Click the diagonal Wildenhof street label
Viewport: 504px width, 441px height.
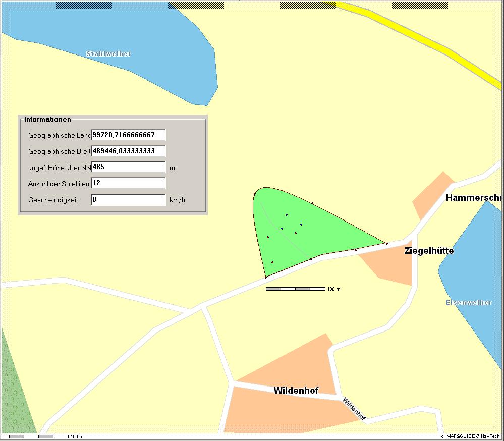(354, 409)
